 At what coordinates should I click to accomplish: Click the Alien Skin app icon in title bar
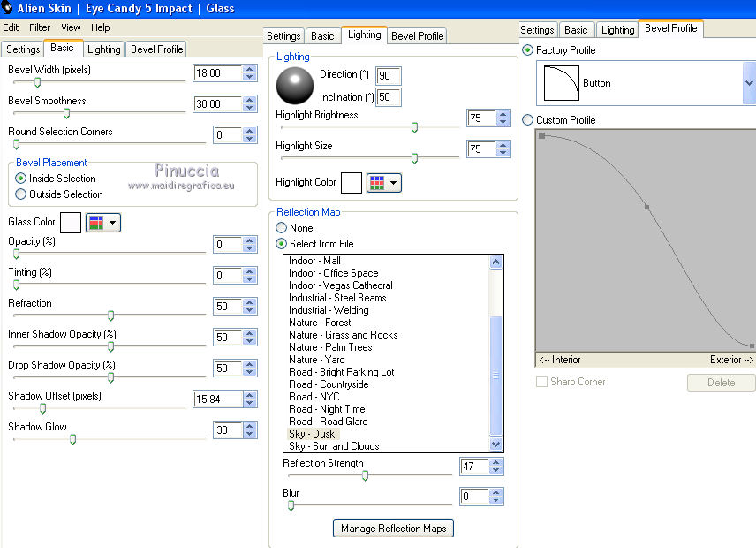point(7,8)
